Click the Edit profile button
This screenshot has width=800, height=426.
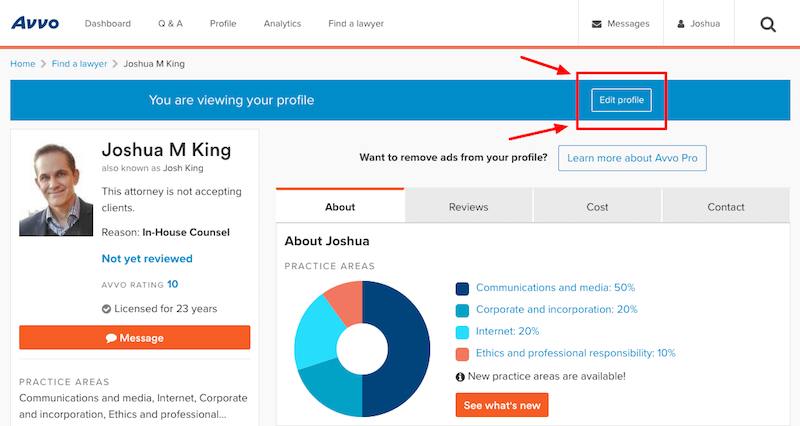coord(621,100)
